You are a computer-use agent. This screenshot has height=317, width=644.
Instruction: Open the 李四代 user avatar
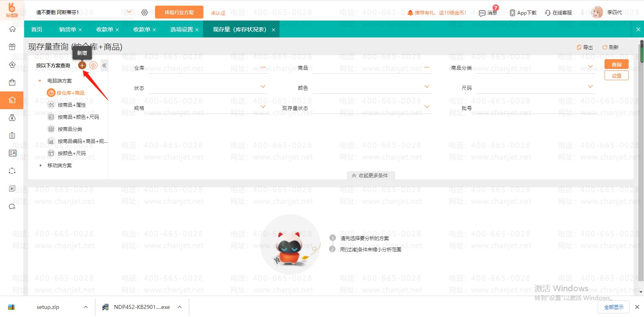[x=597, y=12]
